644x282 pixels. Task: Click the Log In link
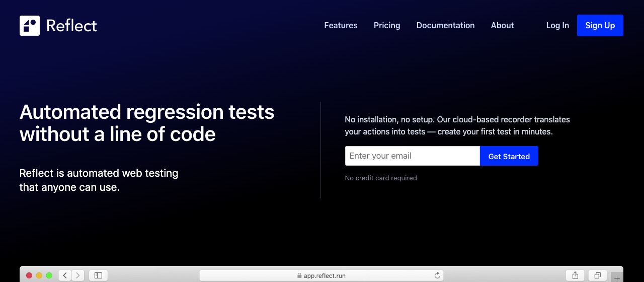click(557, 26)
